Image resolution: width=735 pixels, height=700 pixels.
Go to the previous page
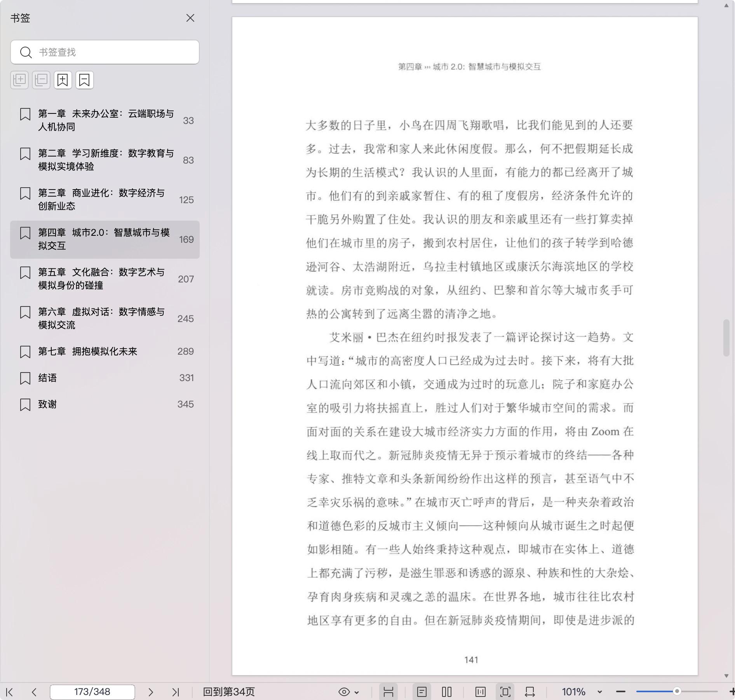(34, 692)
